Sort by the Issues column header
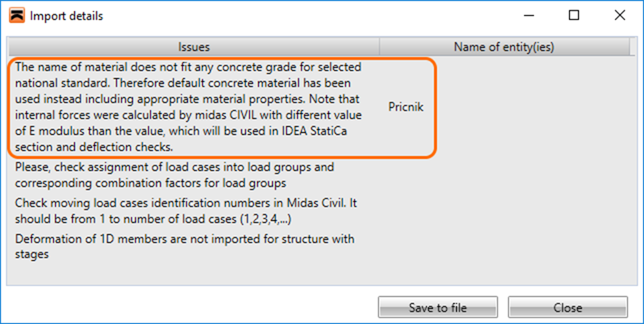Screen dimensions: 644x324 point(193,47)
